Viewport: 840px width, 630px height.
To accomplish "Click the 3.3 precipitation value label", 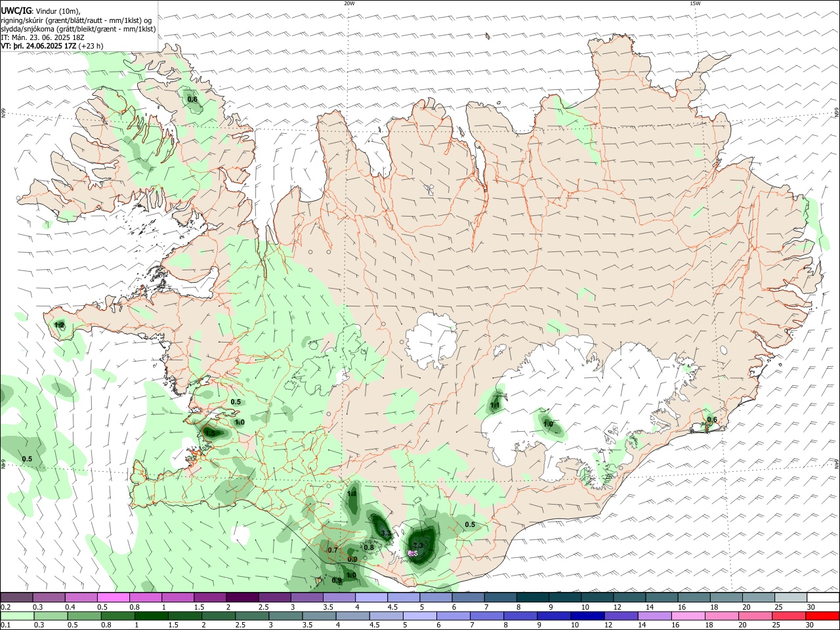I will pyautogui.click(x=386, y=534).
